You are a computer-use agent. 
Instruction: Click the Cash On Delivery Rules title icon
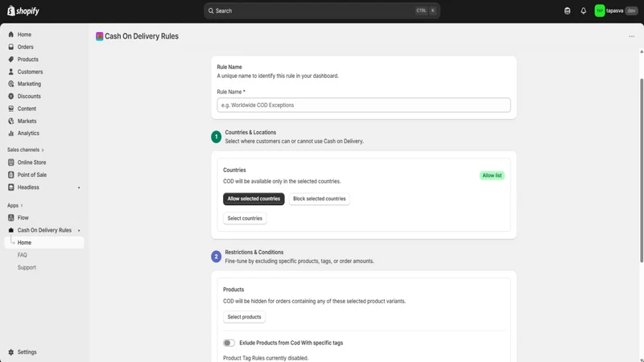click(99, 36)
